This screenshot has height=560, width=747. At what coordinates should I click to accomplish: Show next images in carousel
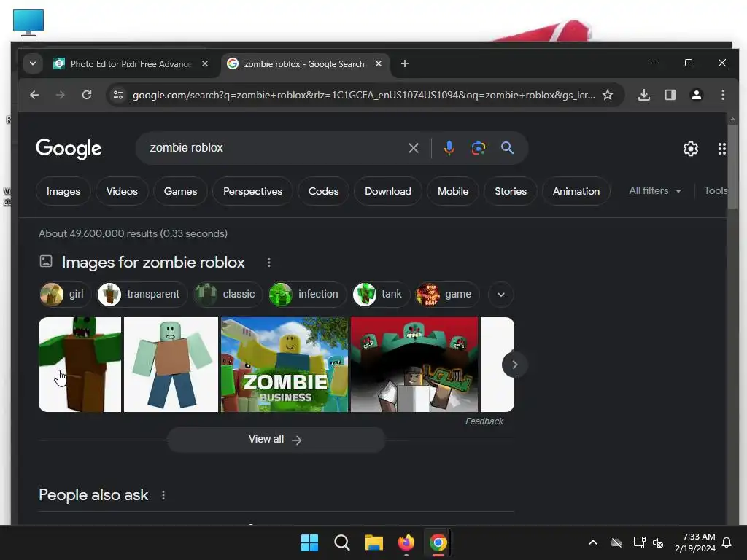coord(514,365)
